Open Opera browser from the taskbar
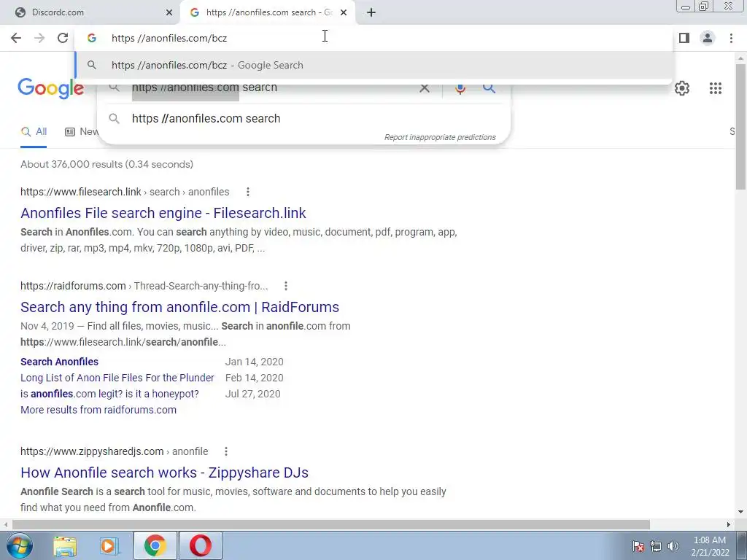The width and height of the screenshot is (747, 560). click(201, 545)
